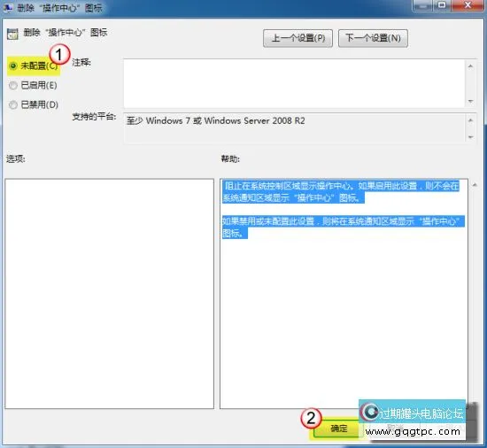Click inside the empty 选项 options pane

(x=109, y=294)
